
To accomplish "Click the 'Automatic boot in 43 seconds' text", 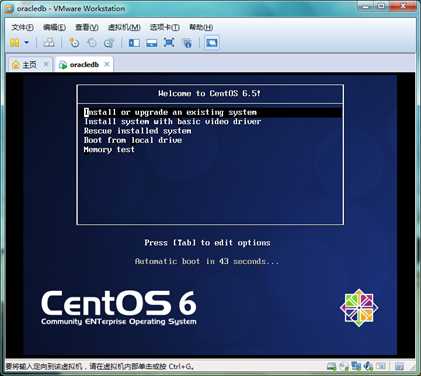I will [207, 261].
